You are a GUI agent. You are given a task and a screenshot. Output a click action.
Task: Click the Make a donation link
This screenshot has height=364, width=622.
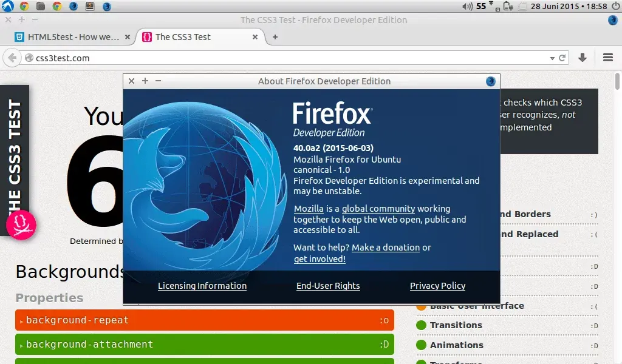386,247
